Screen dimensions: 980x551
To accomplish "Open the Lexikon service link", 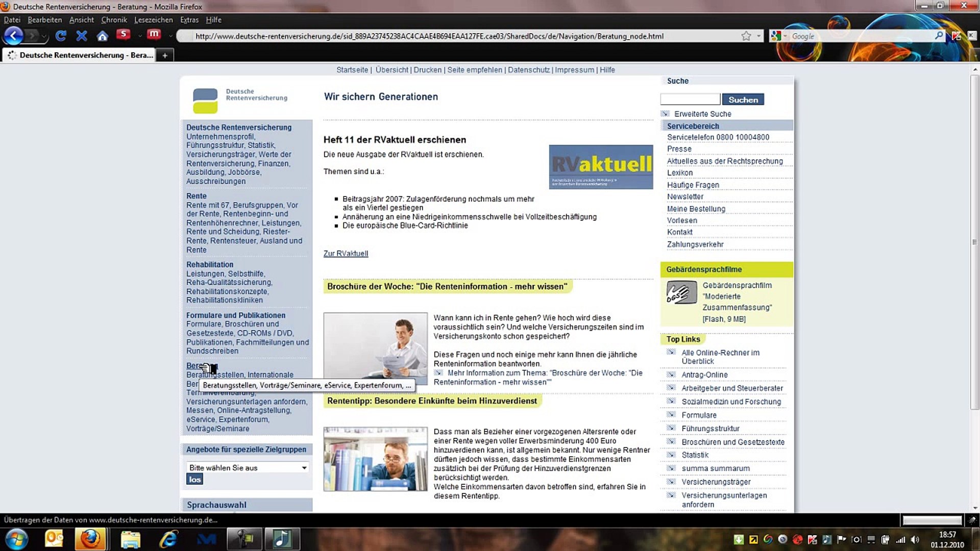I will (680, 173).
